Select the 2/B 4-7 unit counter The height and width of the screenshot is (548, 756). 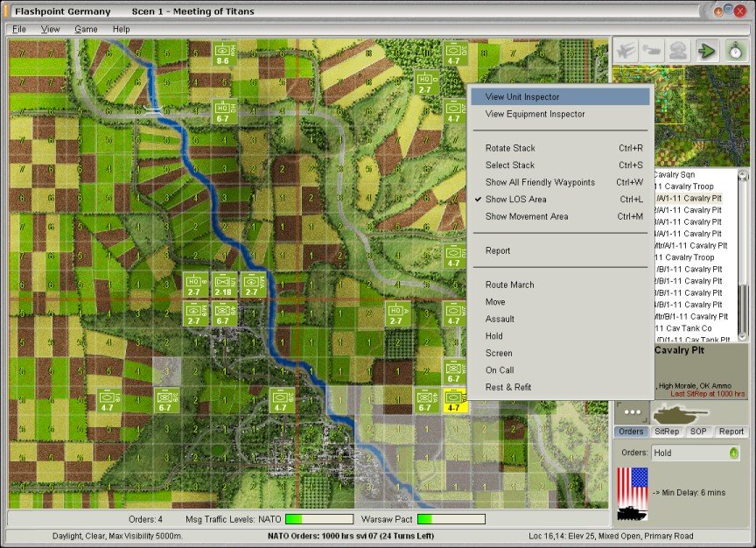pyautogui.click(x=282, y=401)
